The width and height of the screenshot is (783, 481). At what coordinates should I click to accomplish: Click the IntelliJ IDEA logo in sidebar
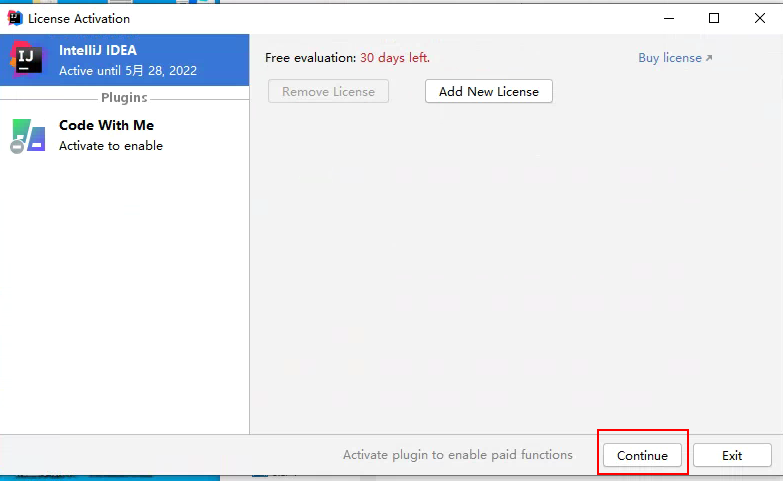coord(27,60)
